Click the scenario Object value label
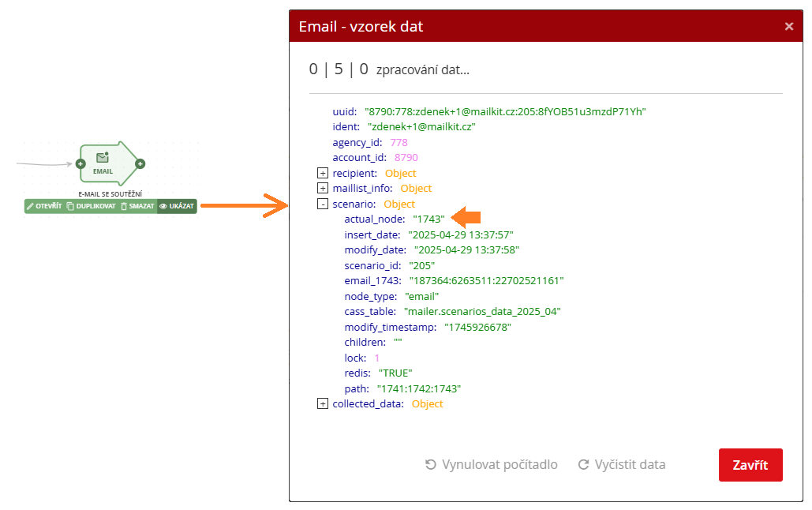Viewport: 812px width, 510px height. pyautogui.click(x=399, y=204)
